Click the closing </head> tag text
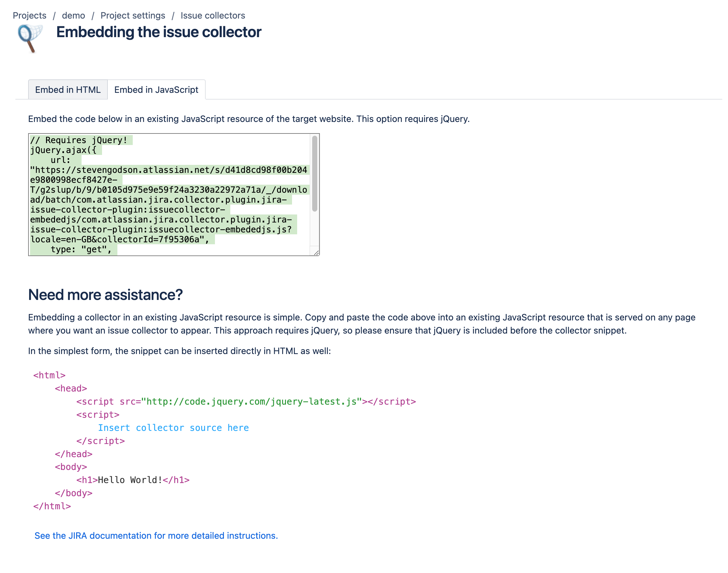The height and width of the screenshot is (573, 728). pos(74,454)
